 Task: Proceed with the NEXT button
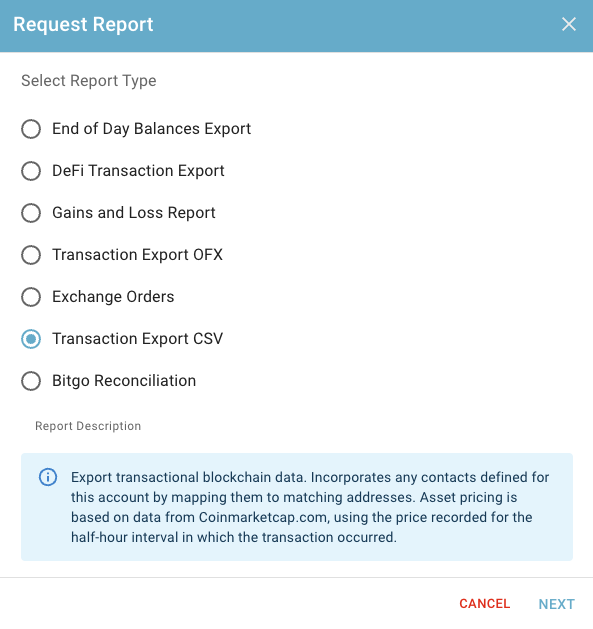point(556,604)
